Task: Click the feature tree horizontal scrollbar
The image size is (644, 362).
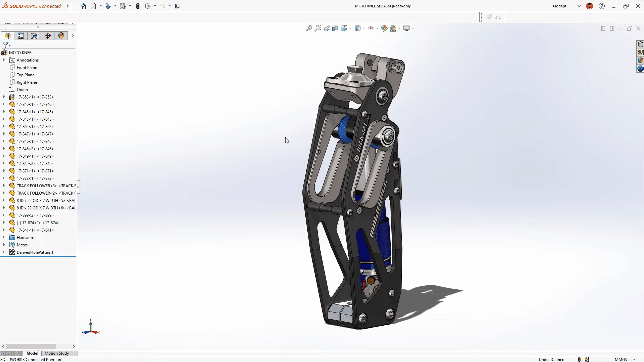Action: tap(31, 346)
